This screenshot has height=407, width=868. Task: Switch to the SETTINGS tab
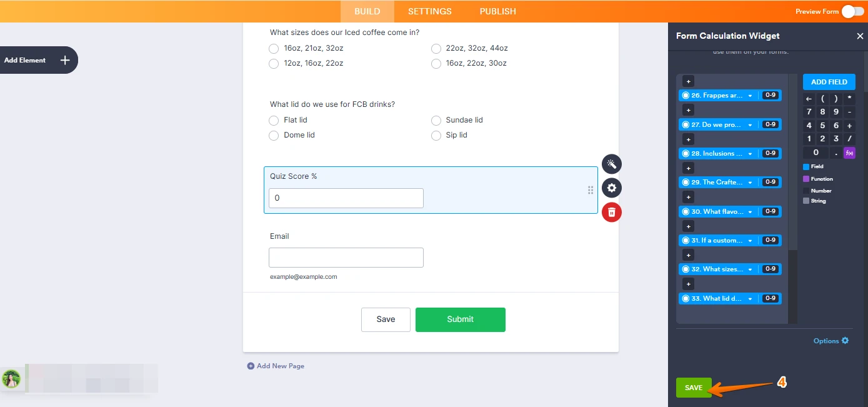pos(429,11)
